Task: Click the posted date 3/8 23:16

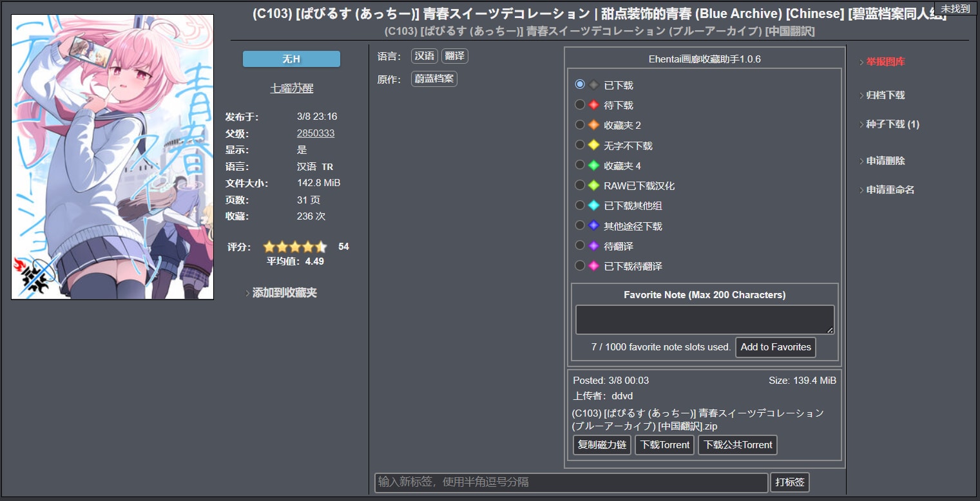Action: (317, 117)
